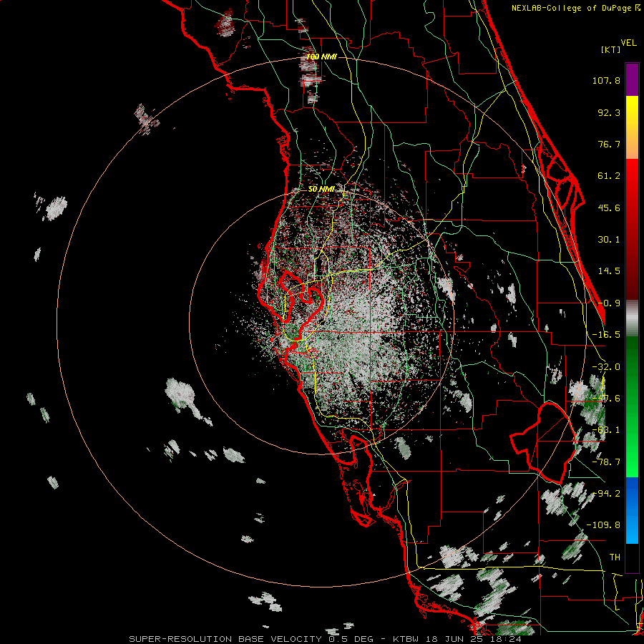
Task: Click the 76.7 velocity scale value
Action: [x=609, y=144]
